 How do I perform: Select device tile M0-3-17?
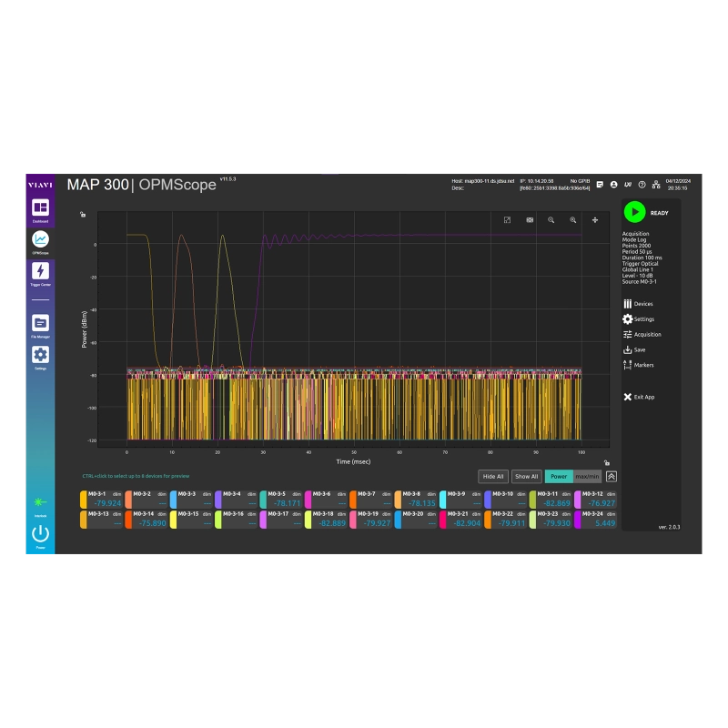coord(280,519)
